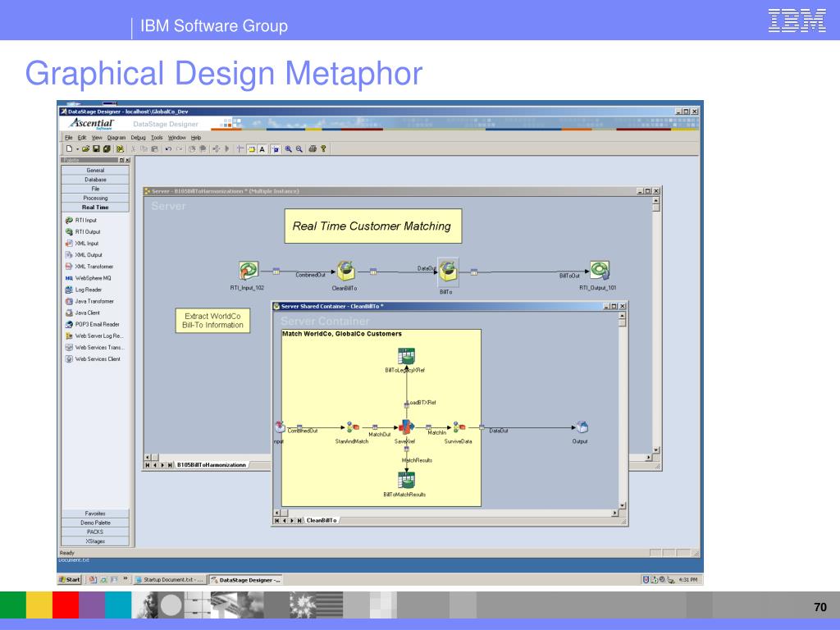Open the Help menu
The image size is (840, 630).
[196, 138]
